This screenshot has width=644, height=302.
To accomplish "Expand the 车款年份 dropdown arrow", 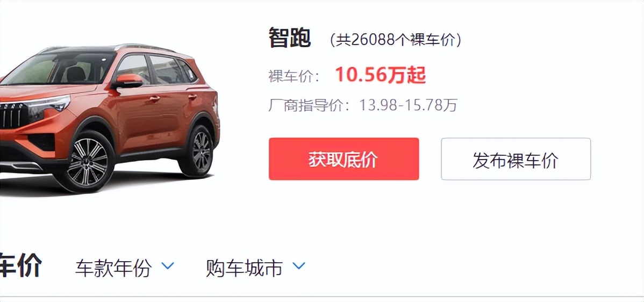I will 168,266.
